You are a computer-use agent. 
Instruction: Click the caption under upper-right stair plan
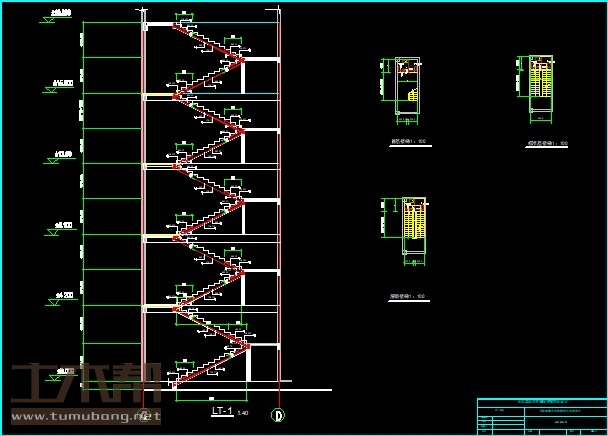[x=548, y=143]
